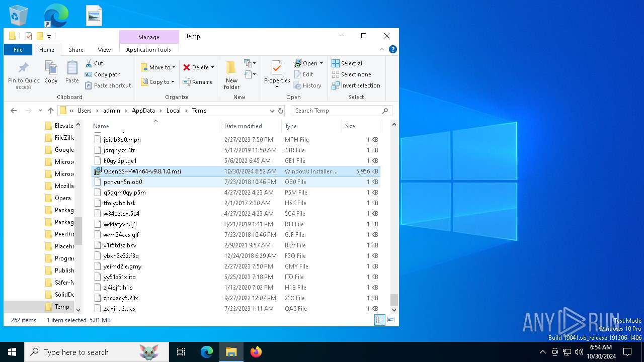Click the Up directory arrow

click(x=50, y=111)
